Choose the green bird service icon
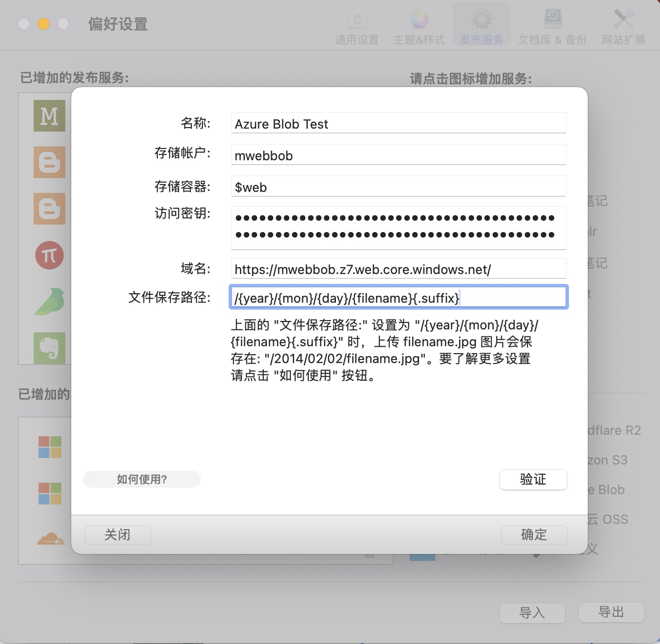This screenshot has width=660, height=644. pyautogui.click(x=49, y=302)
